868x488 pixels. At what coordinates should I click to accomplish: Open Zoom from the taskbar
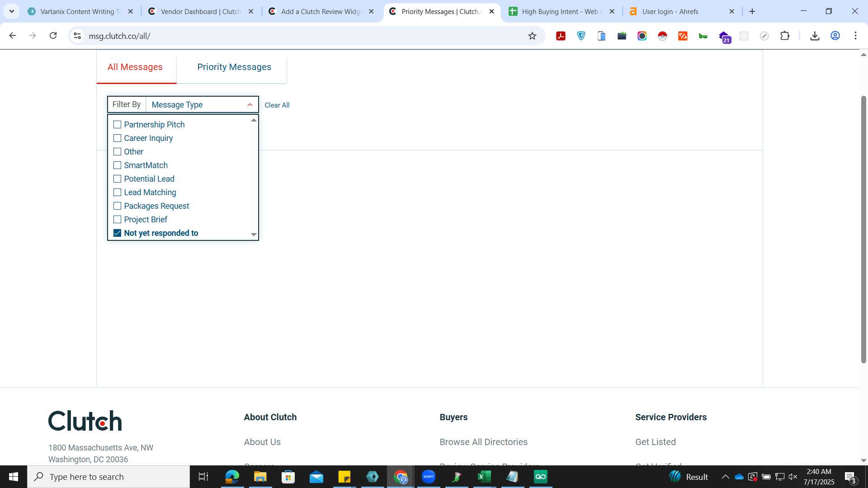tap(429, 477)
